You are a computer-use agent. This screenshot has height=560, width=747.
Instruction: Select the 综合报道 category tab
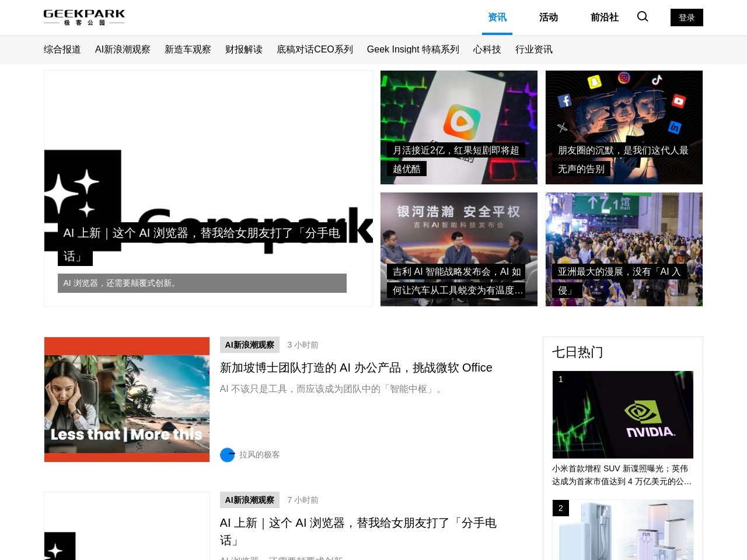[62, 50]
